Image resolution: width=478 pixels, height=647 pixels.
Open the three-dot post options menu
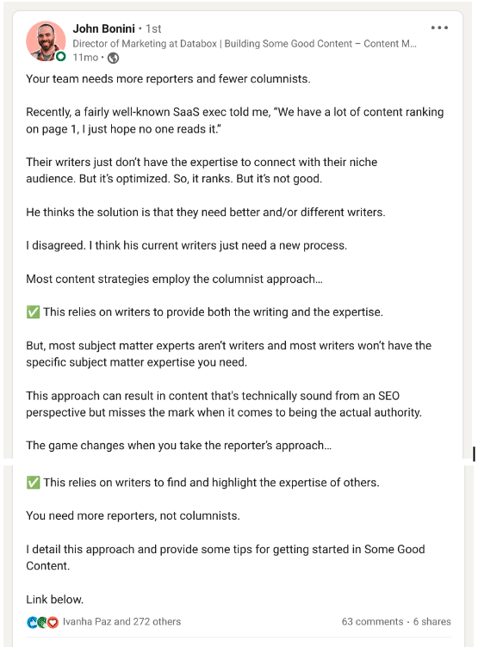pos(439,28)
